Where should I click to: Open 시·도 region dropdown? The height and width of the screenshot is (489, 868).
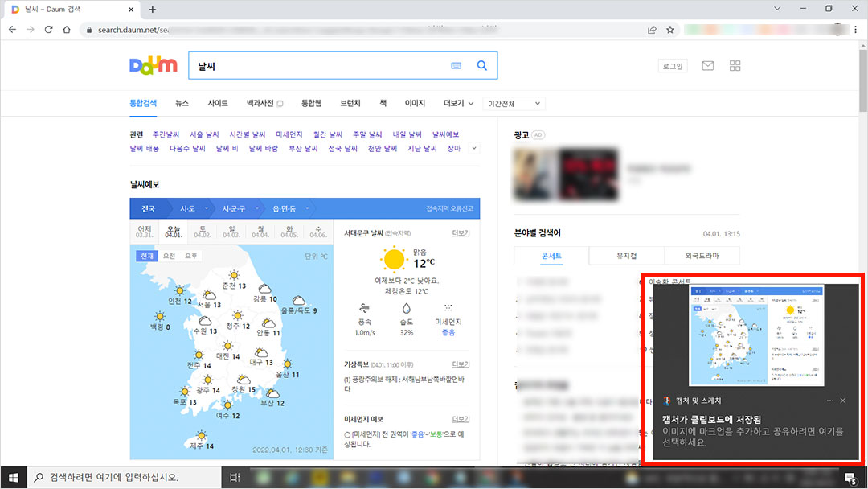[192, 209]
